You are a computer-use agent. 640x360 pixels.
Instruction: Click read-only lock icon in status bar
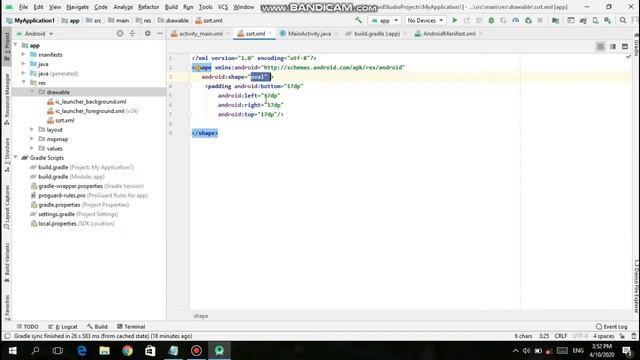click(x=622, y=336)
